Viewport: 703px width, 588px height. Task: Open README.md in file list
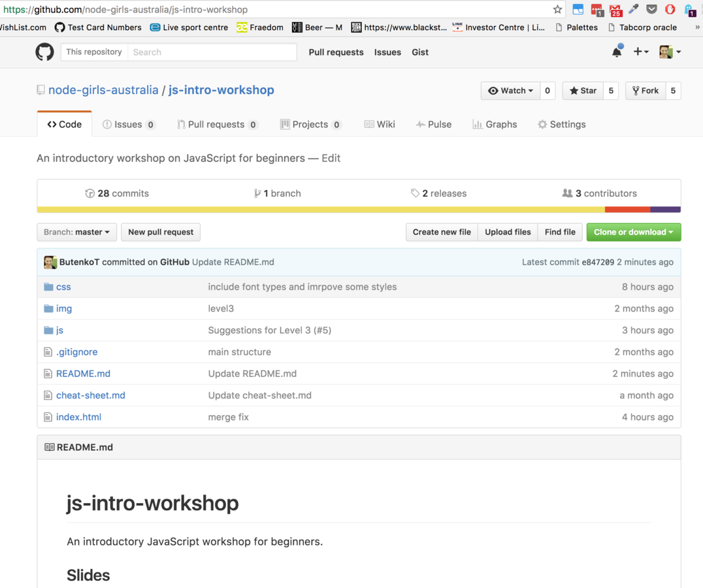click(84, 374)
